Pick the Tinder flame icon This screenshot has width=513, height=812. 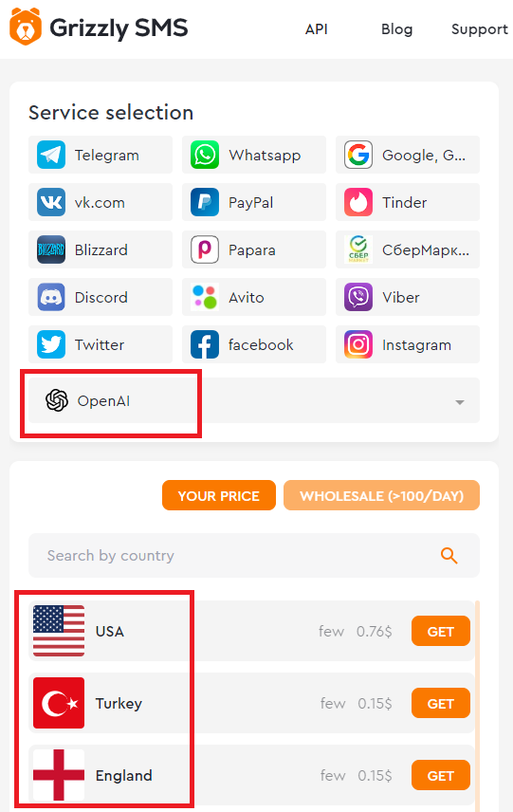click(358, 202)
